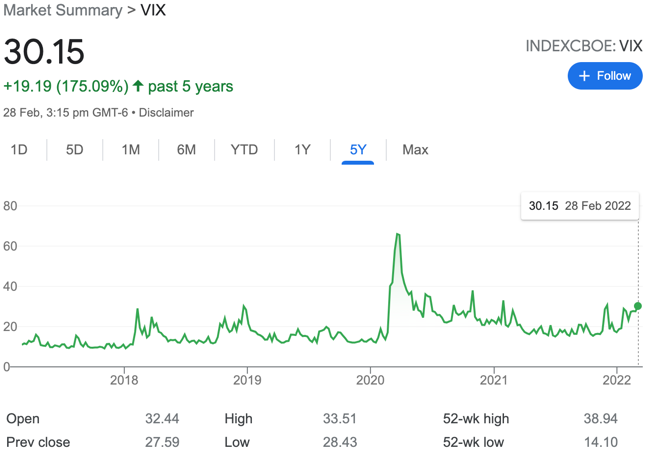
Task: Select the 1D time range tab
Action: pyautogui.click(x=19, y=149)
